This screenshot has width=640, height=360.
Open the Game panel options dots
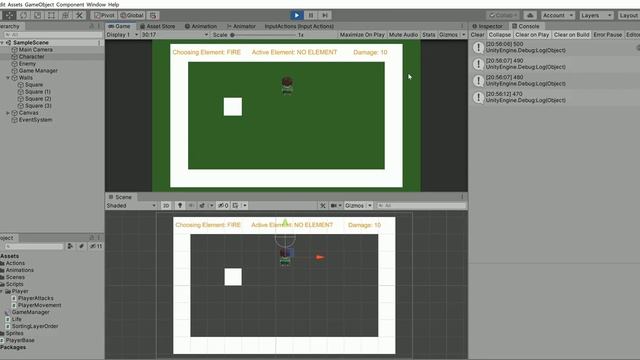(x=462, y=26)
